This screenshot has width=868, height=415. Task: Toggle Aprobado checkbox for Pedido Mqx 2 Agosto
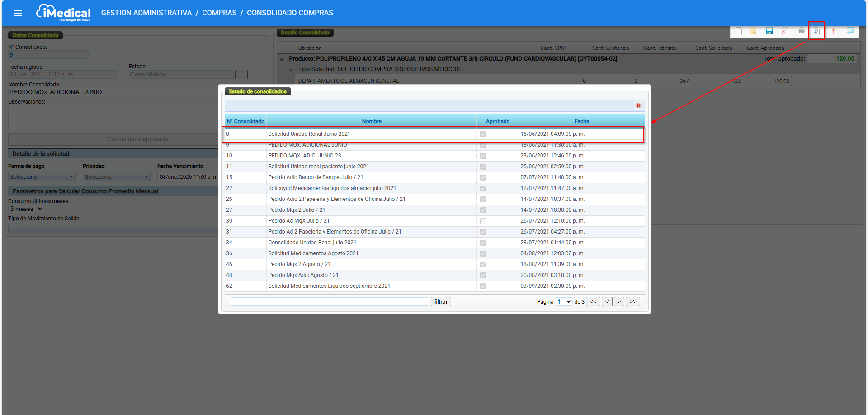[x=483, y=265]
